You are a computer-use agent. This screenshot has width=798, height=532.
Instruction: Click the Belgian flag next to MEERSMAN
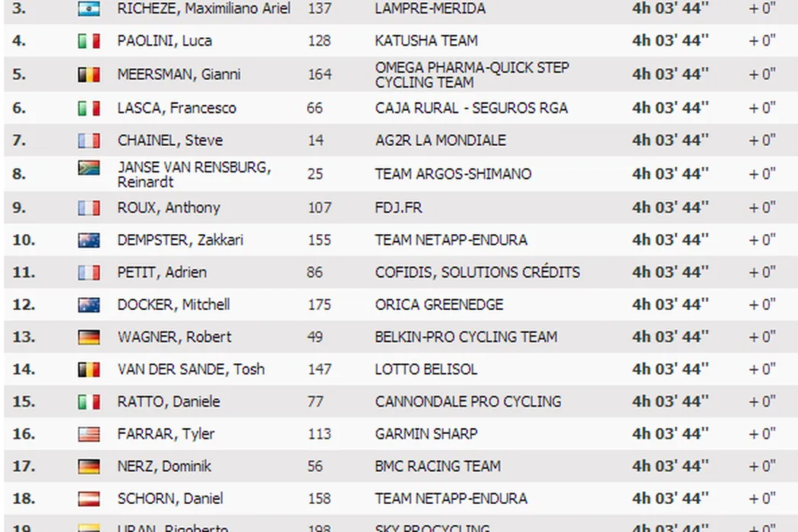(89, 74)
